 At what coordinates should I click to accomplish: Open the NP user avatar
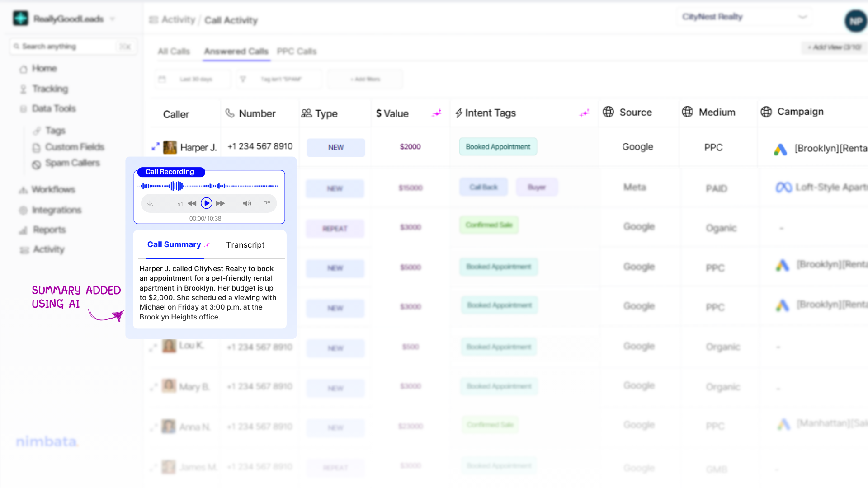855,21
